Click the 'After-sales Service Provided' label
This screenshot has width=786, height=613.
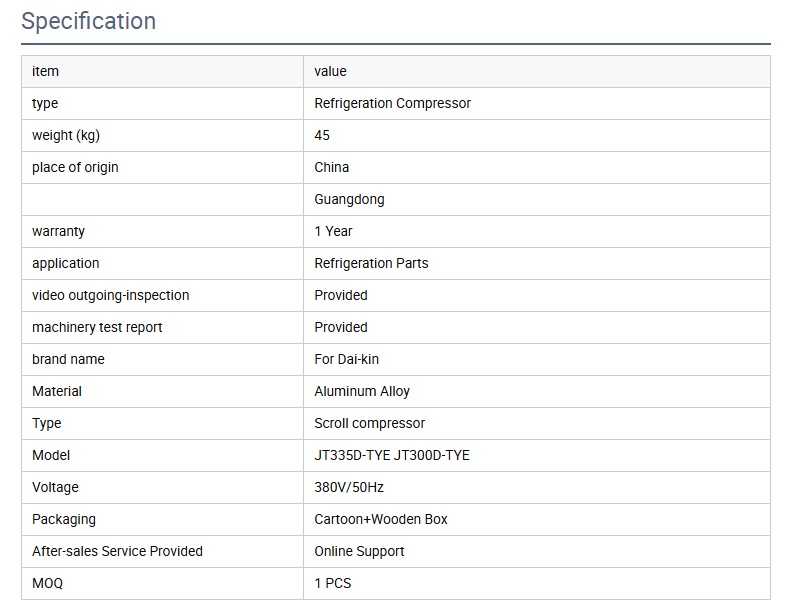pyautogui.click(x=117, y=551)
